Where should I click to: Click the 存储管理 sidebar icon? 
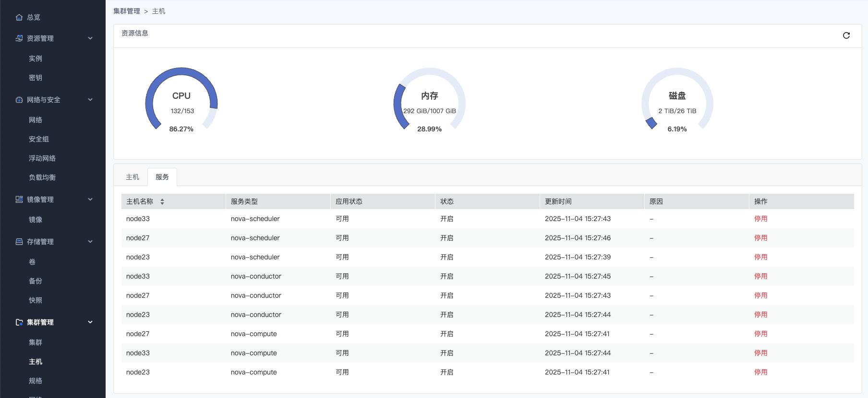tap(19, 242)
